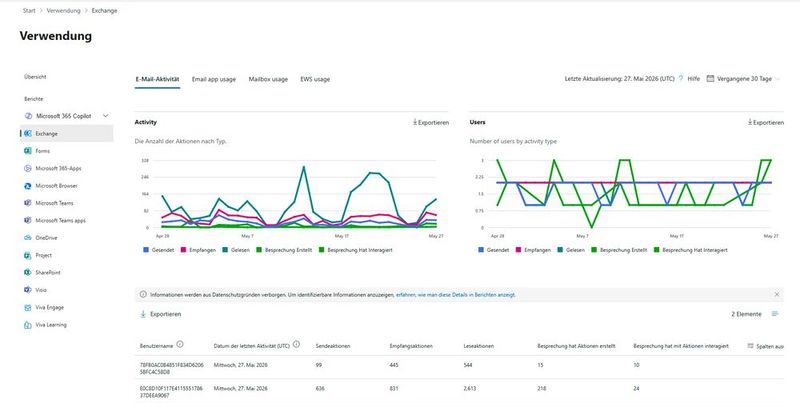Follow the link about showing details in reports
The image size is (800, 419).
[456, 294]
